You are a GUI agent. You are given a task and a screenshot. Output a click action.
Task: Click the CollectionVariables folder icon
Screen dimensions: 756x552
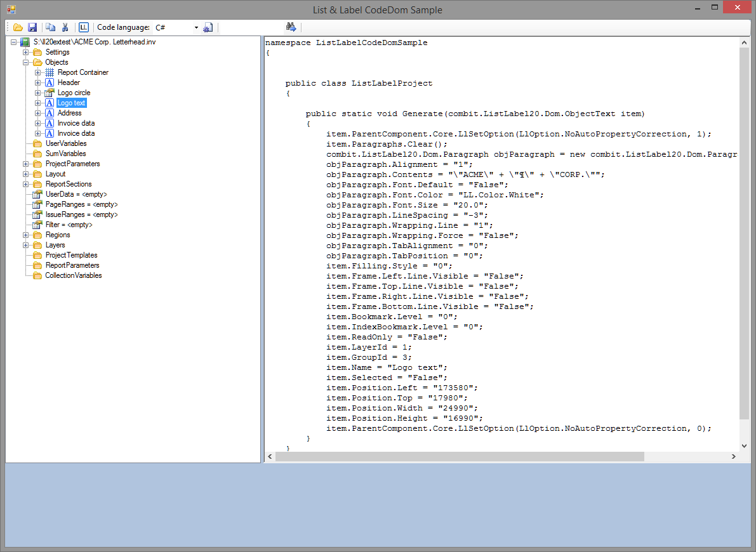coord(37,275)
